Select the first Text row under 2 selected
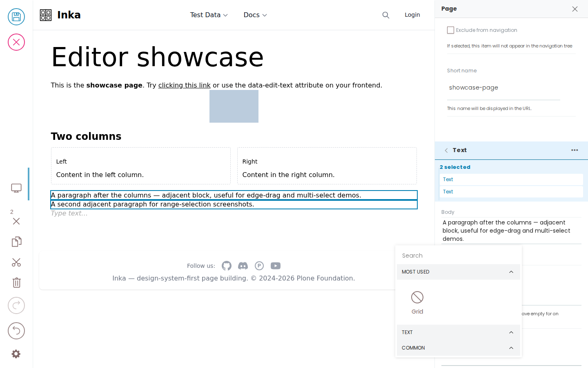Screen dimensions: 588x368 [x=511, y=180]
